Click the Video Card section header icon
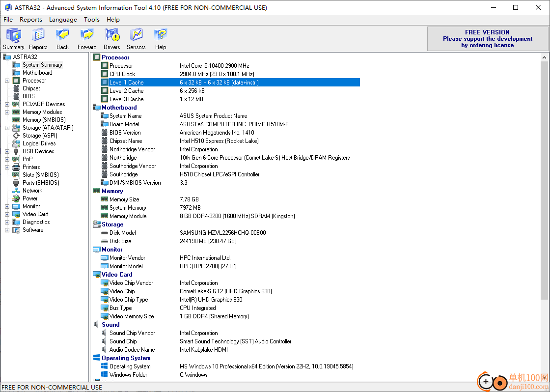The height and width of the screenshot is (392, 550). (96, 275)
